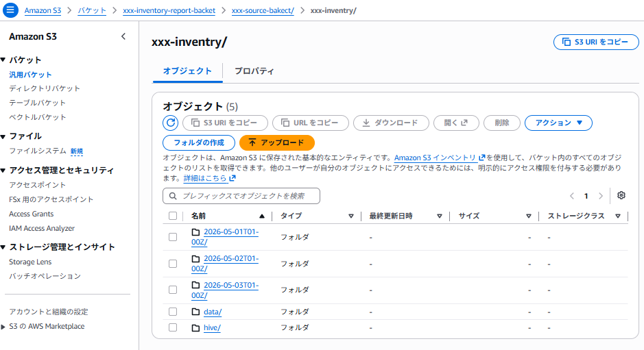Viewport: 644px width, 350px height.
Task: Collapse ストレージ管理とインサイト section
Action: pyautogui.click(x=3, y=247)
